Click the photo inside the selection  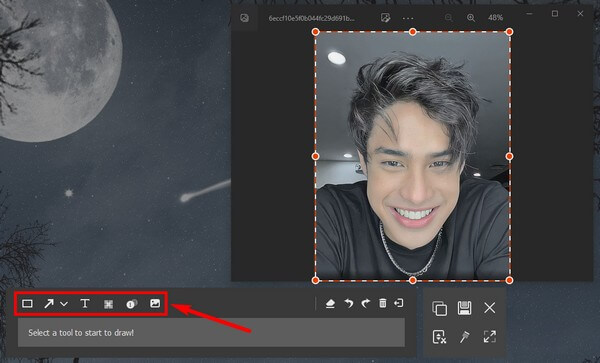coord(412,156)
